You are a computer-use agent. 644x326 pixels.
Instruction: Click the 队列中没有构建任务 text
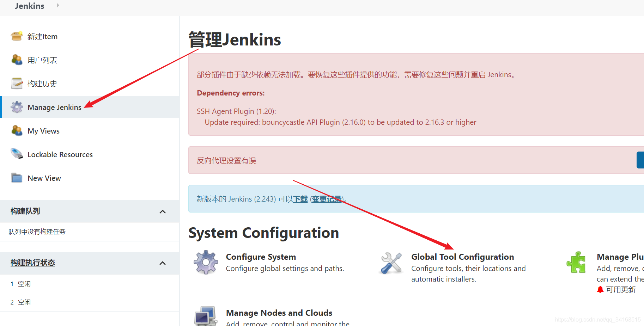click(x=37, y=232)
